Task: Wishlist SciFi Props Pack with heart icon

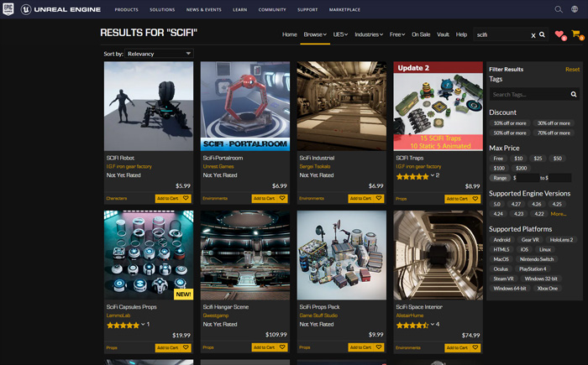Action: (379, 347)
